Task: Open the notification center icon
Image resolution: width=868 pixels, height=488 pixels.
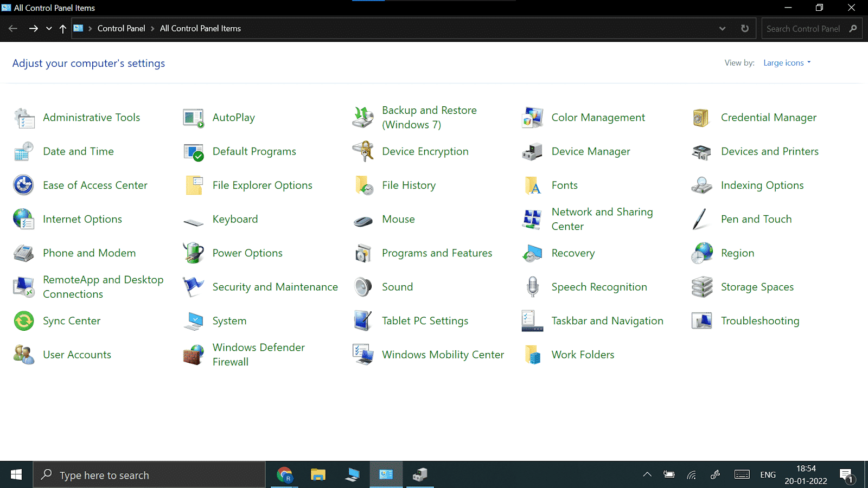Action: coord(846,476)
